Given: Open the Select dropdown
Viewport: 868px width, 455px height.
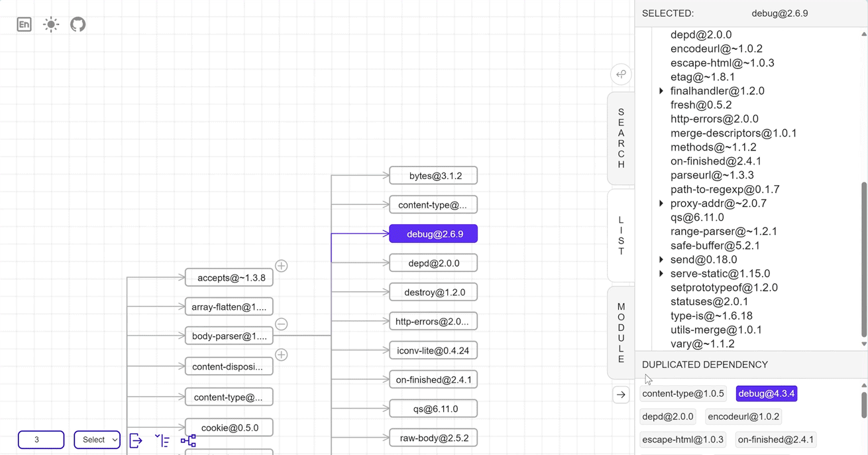Looking at the screenshot, I should click(97, 440).
